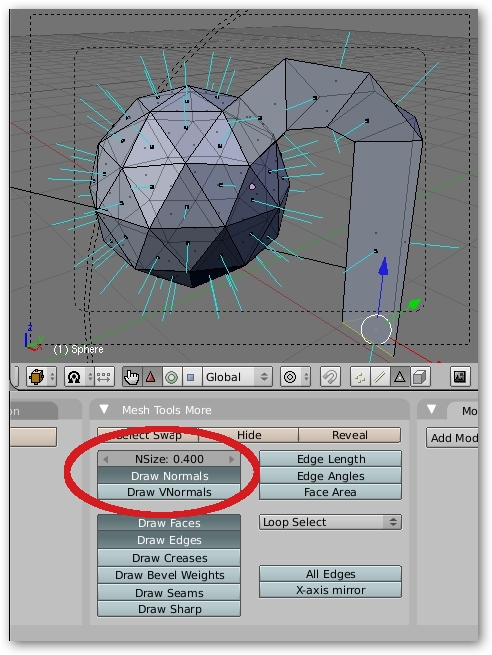
Task: Click the render image icon
Action: [x=460, y=377]
